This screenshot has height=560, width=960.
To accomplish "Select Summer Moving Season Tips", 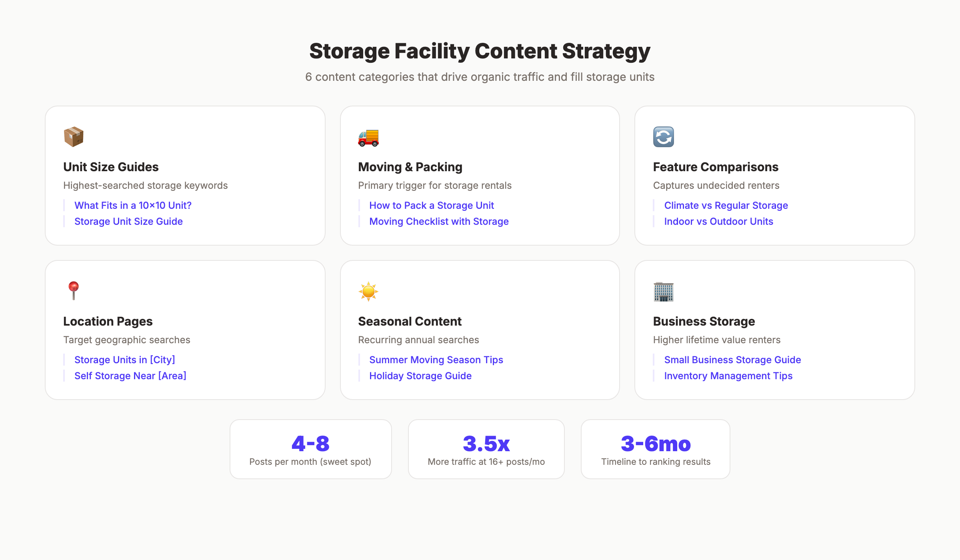I will click(436, 360).
